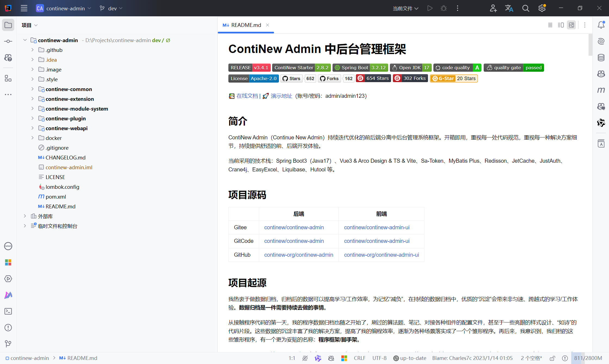Expand the .idea folder
The width and height of the screenshot is (609, 364).
pos(32,59)
